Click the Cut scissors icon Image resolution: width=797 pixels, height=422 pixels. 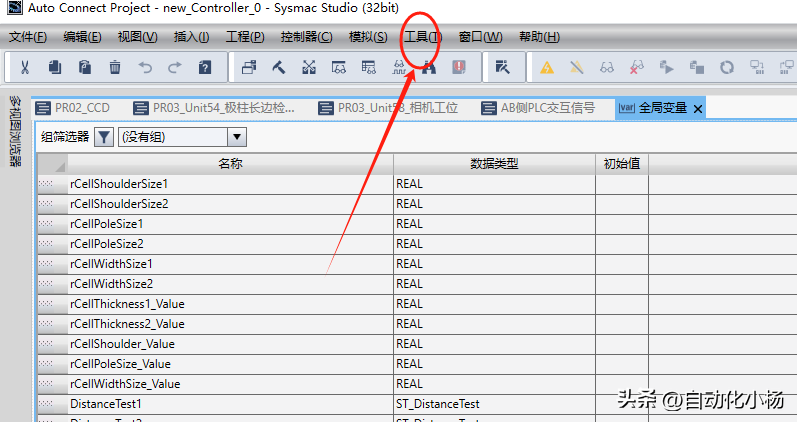pyautogui.click(x=25, y=68)
